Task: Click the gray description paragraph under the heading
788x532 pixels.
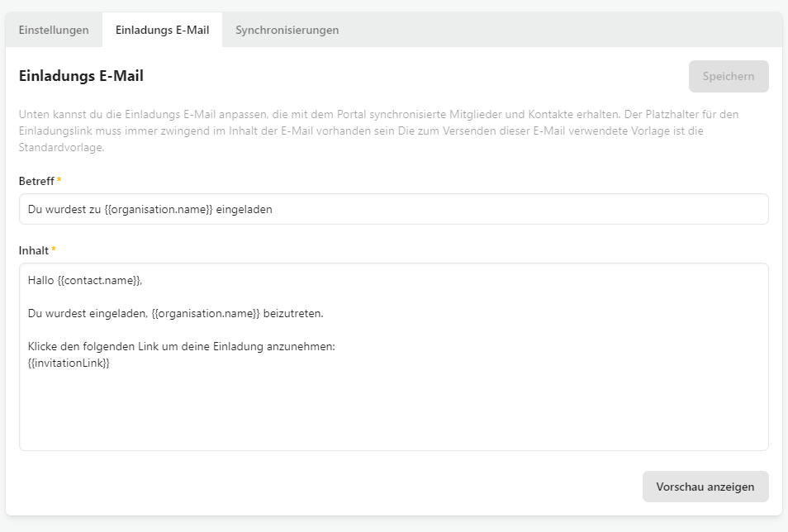Action: [x=378, y=131]
